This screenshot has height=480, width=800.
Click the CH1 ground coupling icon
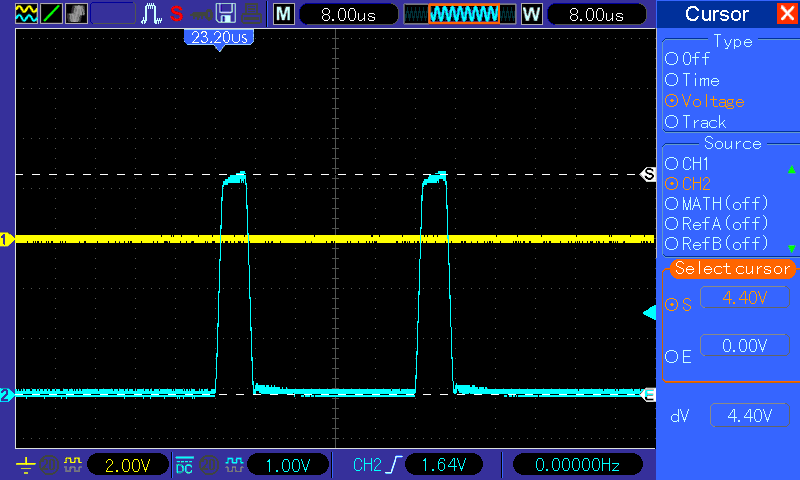(x=26, y=465)
